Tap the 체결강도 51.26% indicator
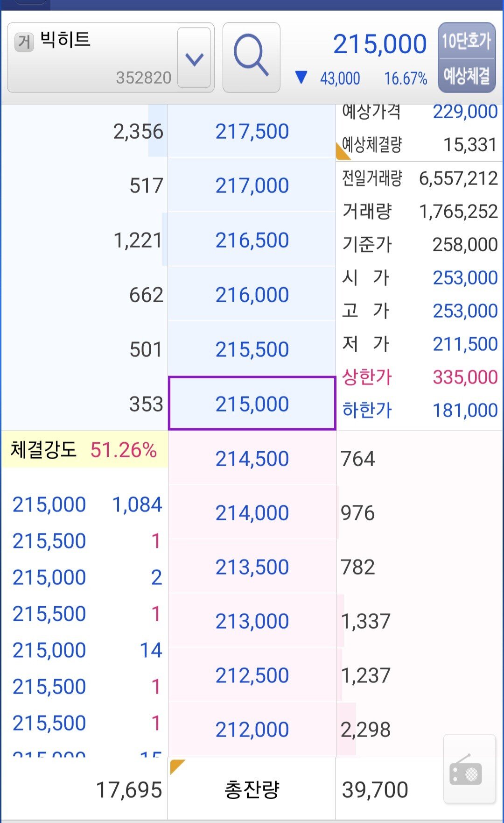The image size is (504, 823). pyautogui.click(x=84, y=450)
